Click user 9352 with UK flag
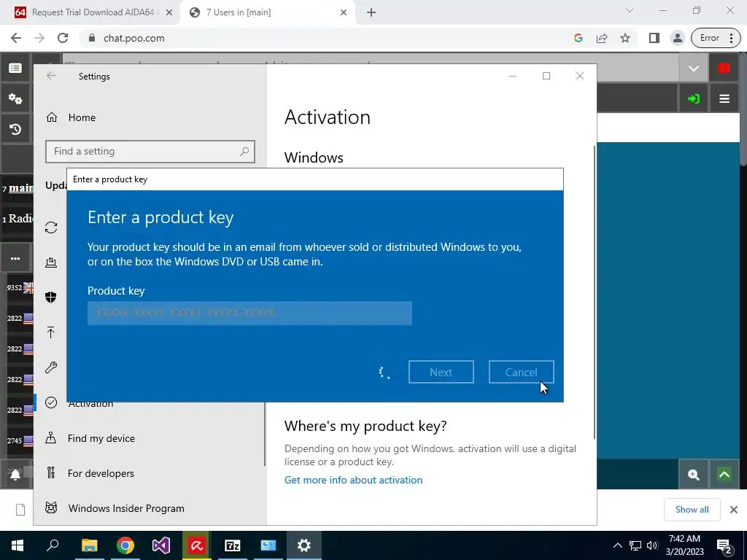 tap(20, 287)
